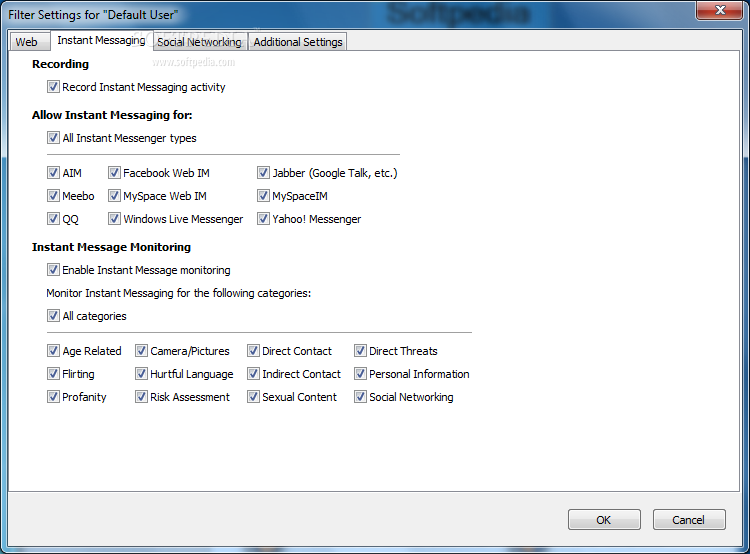Uncheck All Instant Messenger types
This screenshot has width=750, height=554.
[x=53, y=138]
